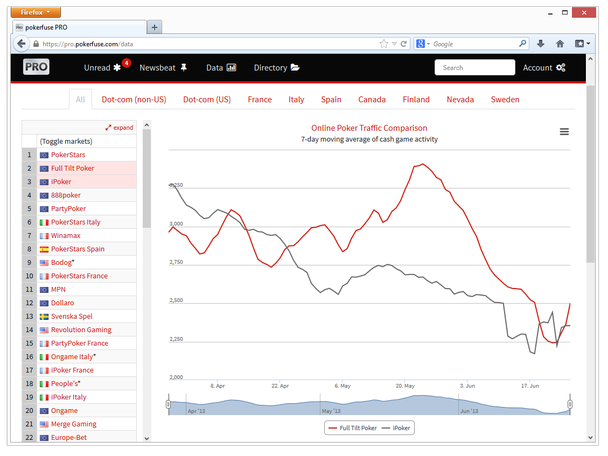Open the Unread items with the 4 badge
This screenshot has height=456, width=608.
[x=107, y=67]
